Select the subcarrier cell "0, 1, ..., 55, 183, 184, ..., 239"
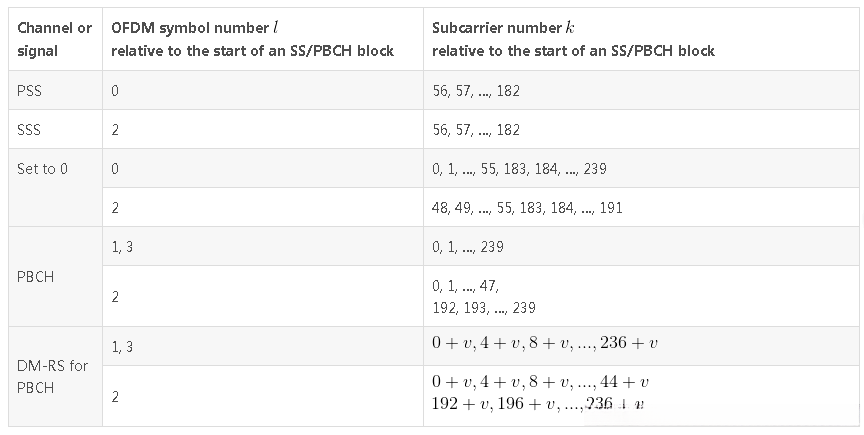864x435 pixels. 519,169
